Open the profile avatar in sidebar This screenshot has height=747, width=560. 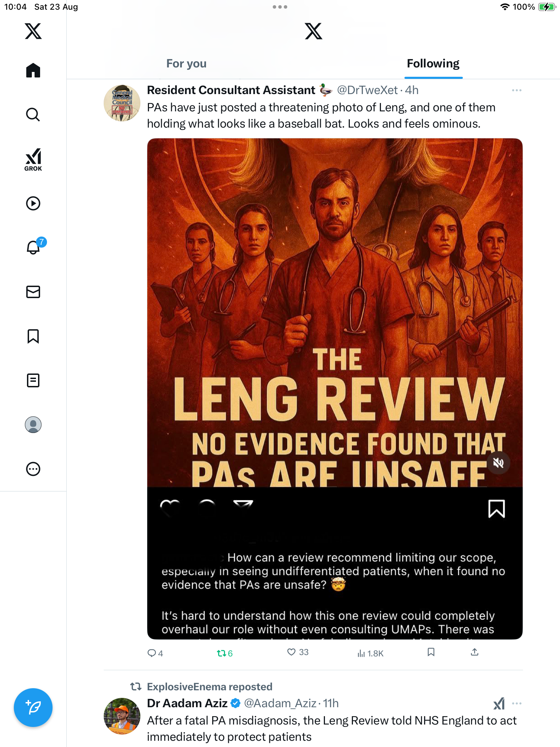tap(33, 425)
